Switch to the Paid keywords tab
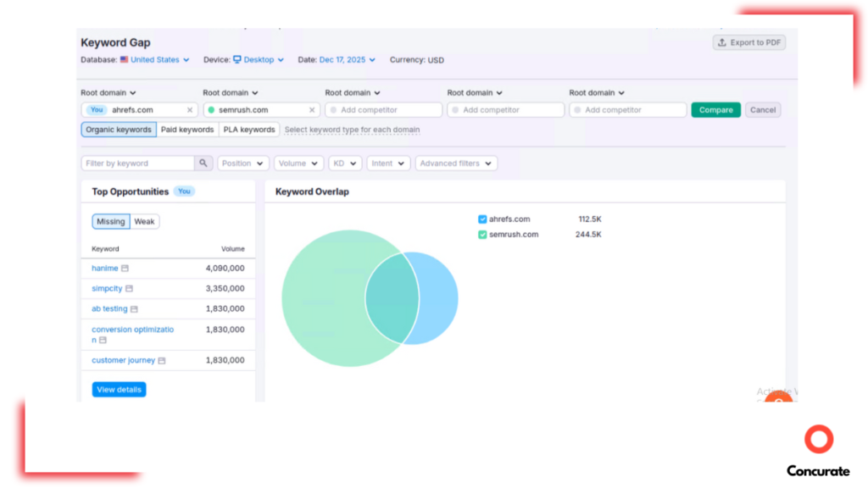 click(187, 129)
